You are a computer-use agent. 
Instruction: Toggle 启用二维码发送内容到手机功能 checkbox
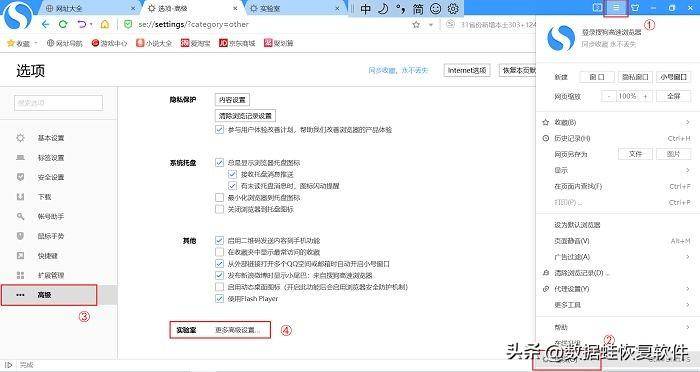(219, 241)
